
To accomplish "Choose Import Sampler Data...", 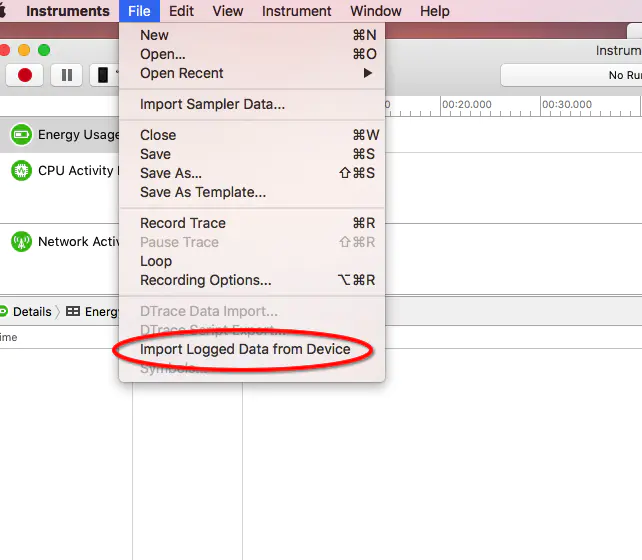I will pos(252,104).
